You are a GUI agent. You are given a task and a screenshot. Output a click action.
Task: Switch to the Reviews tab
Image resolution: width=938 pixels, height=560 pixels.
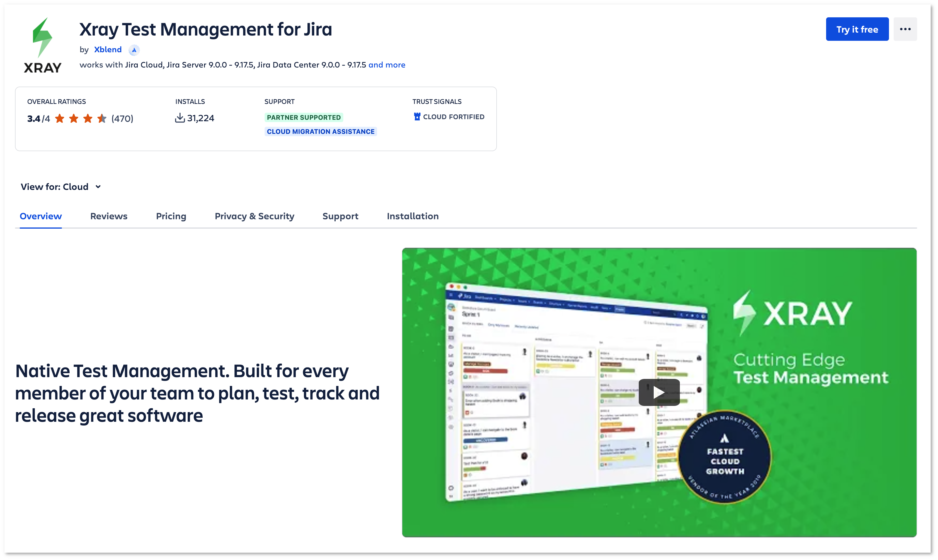tap(109, 216)
